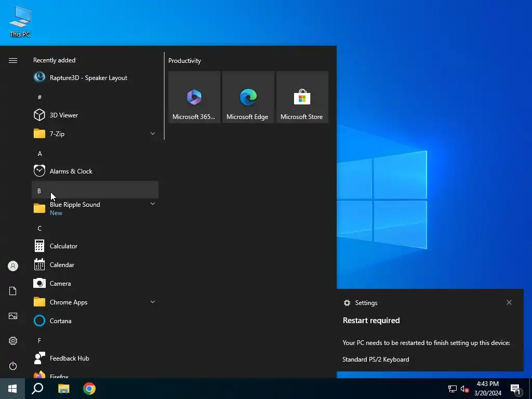The height and width of the screenshot is (399, 532).
Task: Open Pictures from Start sidebar
Action: 13,316
